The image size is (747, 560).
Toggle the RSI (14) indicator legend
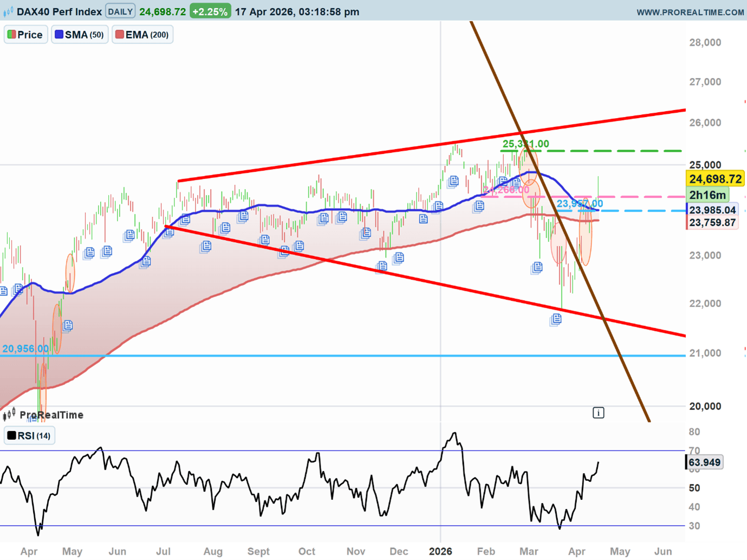[x=29, y=435]
